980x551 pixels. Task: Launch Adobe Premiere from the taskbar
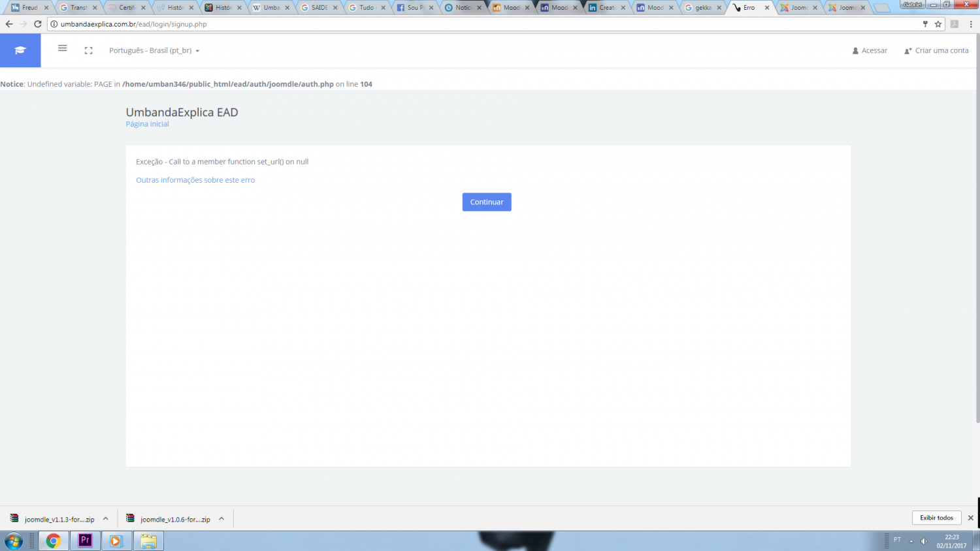pyautogui.click(x=85, y=541)
